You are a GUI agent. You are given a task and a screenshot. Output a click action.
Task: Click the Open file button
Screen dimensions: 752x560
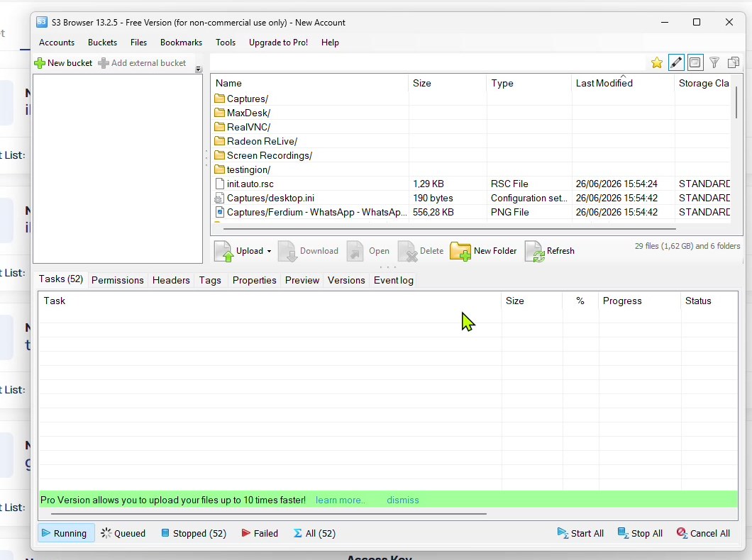(x=368, y=251)
